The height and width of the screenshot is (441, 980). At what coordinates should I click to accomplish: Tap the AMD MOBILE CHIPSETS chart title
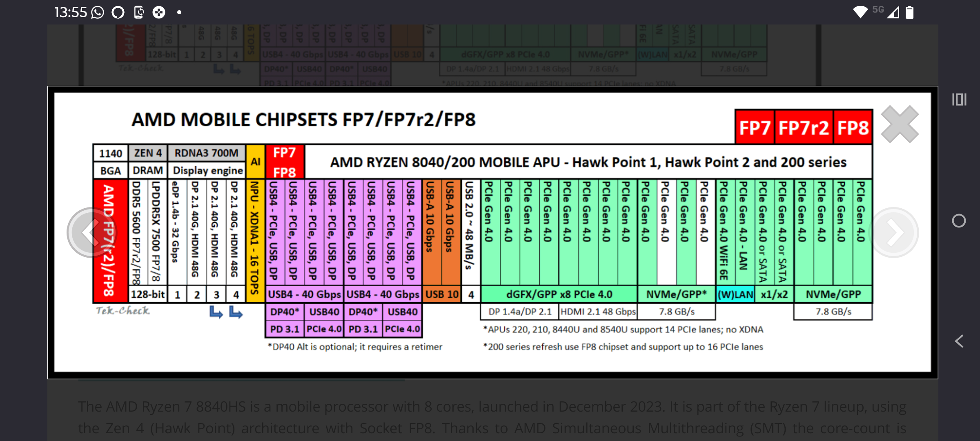pyautogui.click(x=303, y=120)
